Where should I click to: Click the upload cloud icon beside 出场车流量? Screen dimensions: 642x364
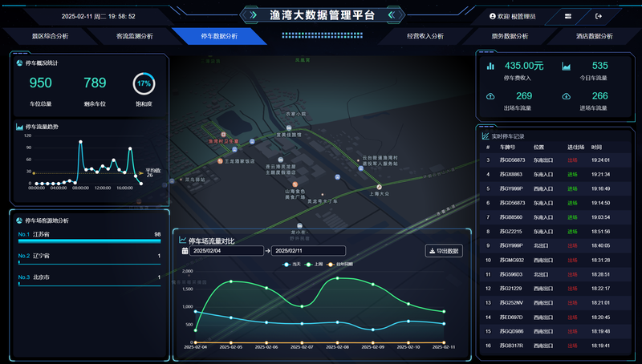[490, 96]
